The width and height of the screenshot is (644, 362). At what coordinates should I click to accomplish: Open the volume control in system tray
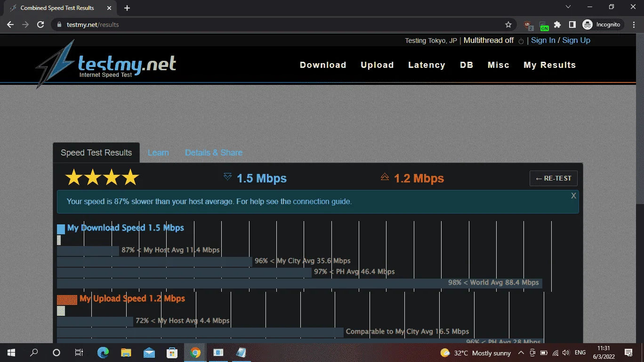pos(566,353)
